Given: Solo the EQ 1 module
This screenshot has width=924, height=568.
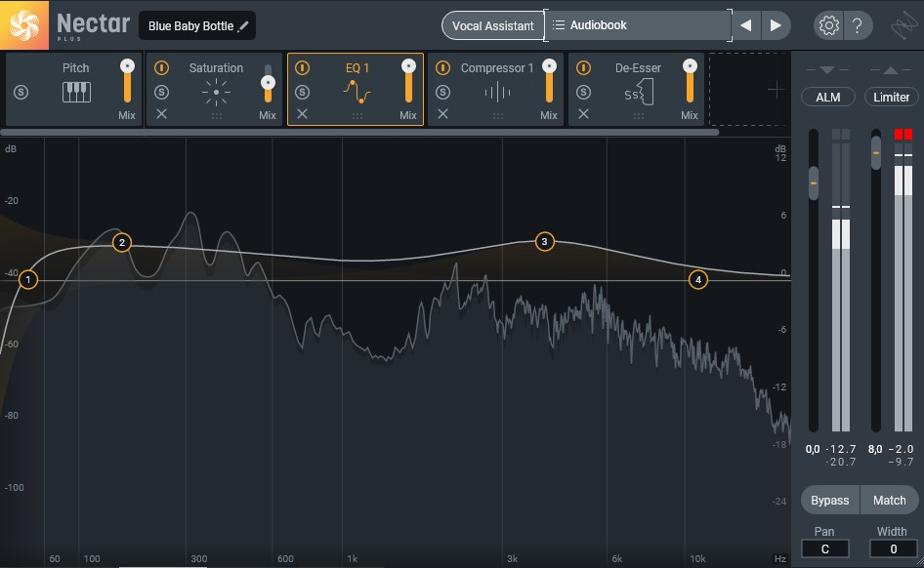Looking at the screenshot, I should [303, 93].
